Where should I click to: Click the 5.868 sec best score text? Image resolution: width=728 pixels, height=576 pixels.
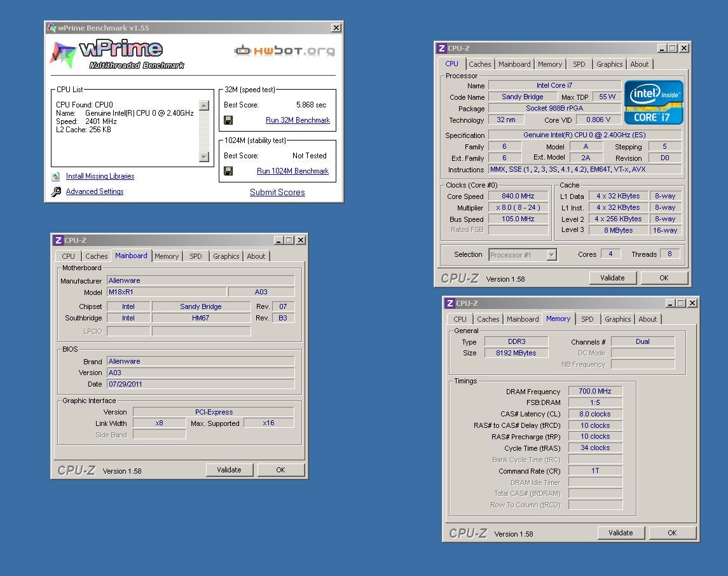(311, 106)
